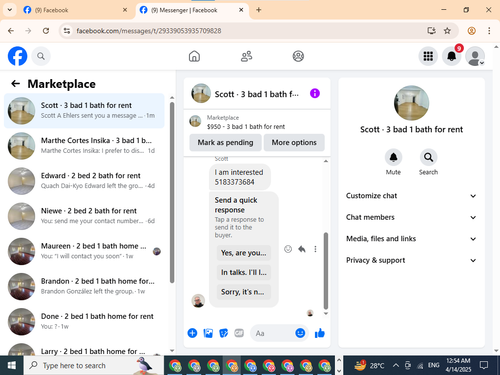Expand the Customize chat section

[411, 196]
